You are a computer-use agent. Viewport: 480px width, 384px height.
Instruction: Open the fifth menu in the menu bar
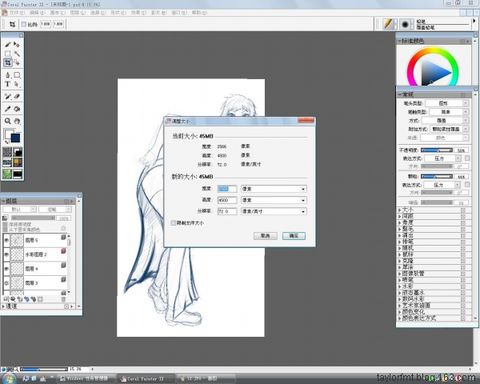click(x=98, y=13)
